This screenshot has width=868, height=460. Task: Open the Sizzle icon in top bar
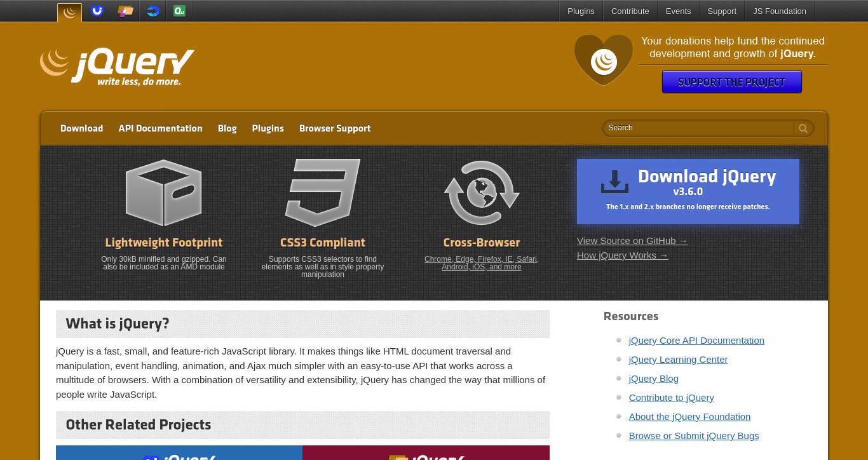(x=153, y=11)
